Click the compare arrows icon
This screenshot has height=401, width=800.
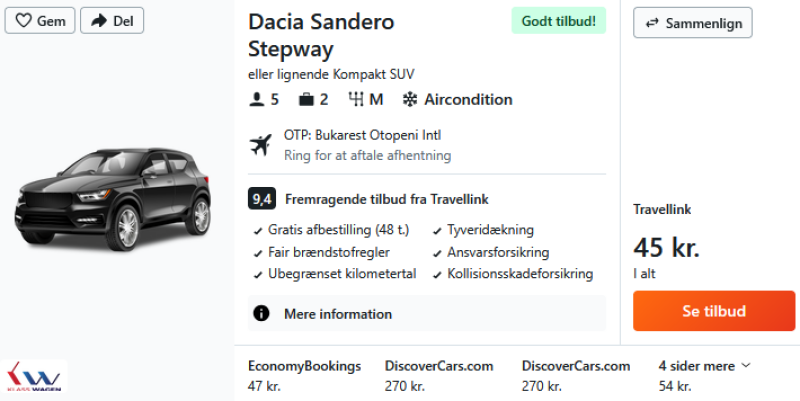click(653, 23)
